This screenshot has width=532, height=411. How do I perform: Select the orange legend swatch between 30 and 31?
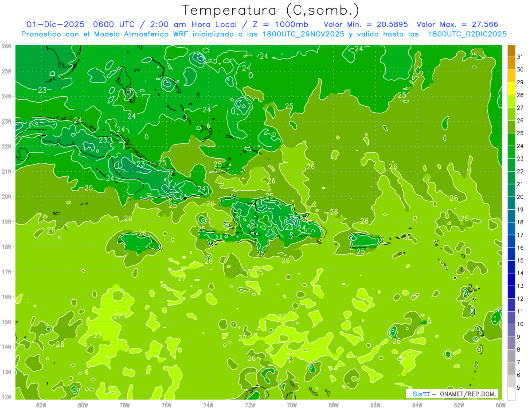(x=511, y=63)
